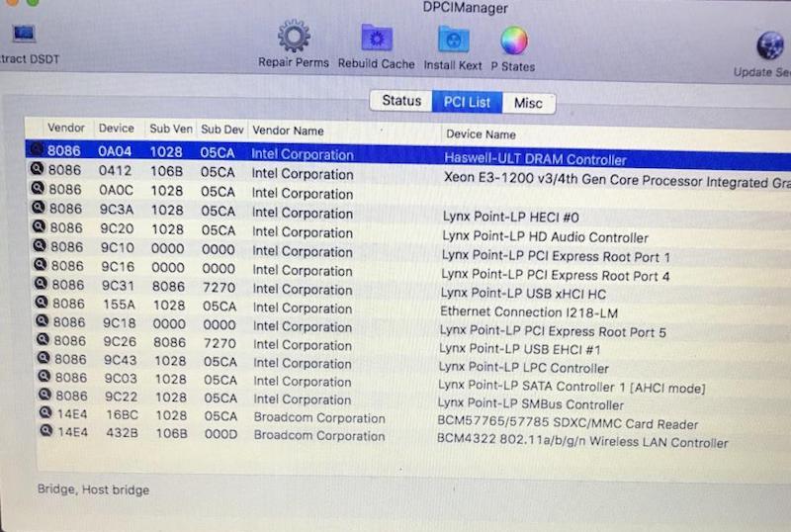The width and height of the screenshot is (791, 532).
Task: Select the BCM57765/57785 SDXC/MMC Card Reader row
Action: (x=562, y=422)
